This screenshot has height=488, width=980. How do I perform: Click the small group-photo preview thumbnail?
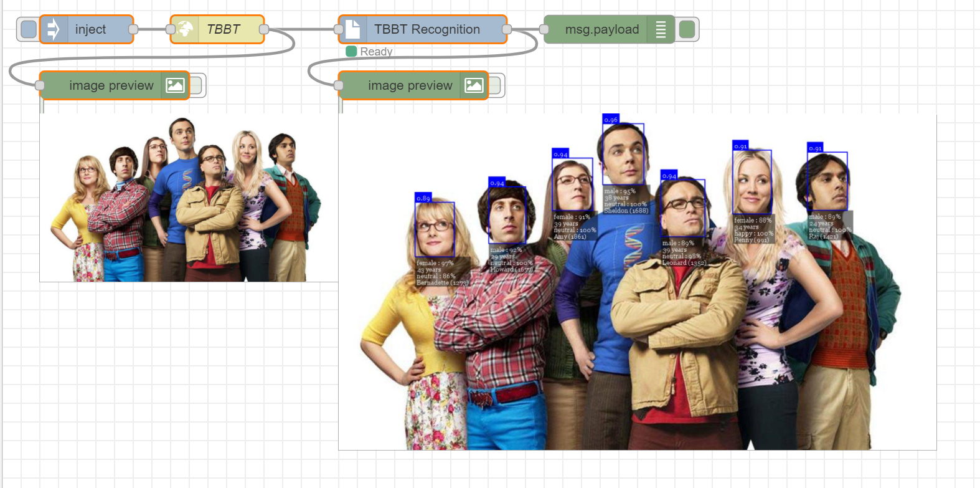coord(189,198)
